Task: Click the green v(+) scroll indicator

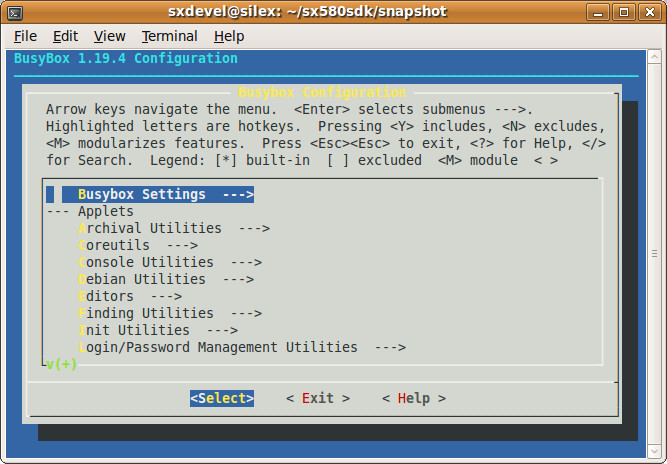Action: (x=62, y=364)
